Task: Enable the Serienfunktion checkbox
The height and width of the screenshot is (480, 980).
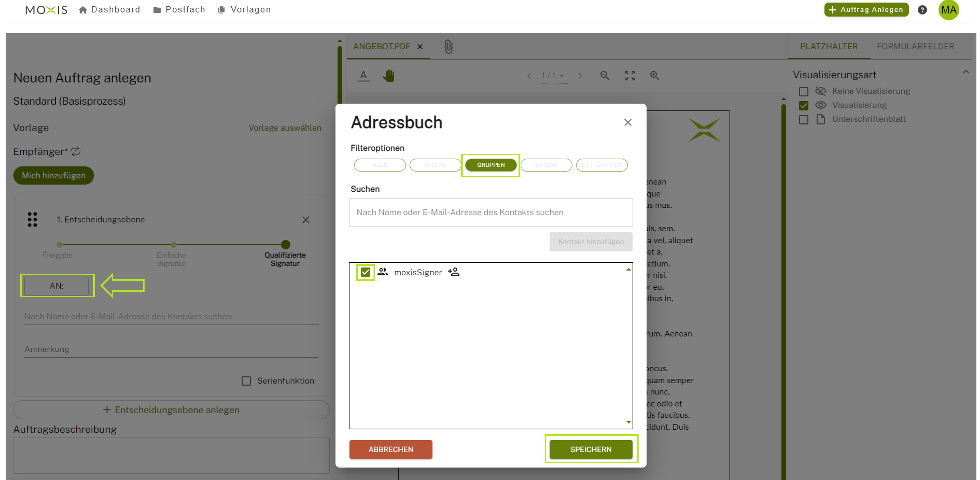Action: pos(246,381)
